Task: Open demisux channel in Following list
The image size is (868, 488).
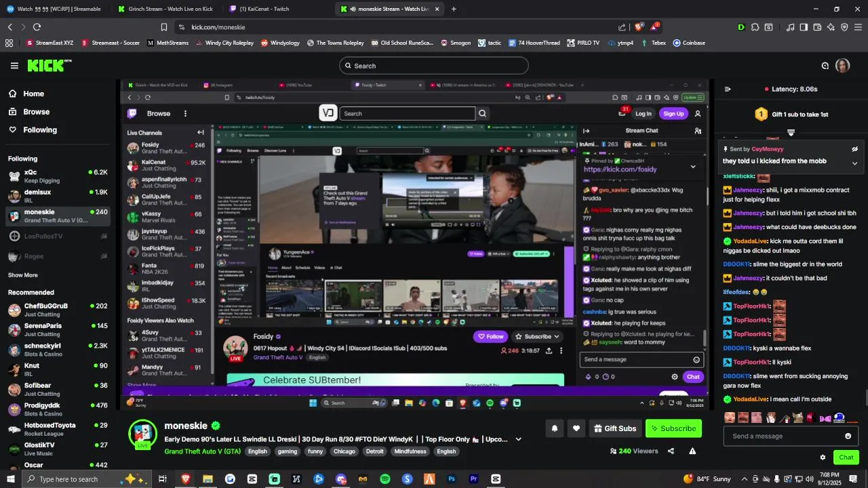Action: click(x=57, y=196)
